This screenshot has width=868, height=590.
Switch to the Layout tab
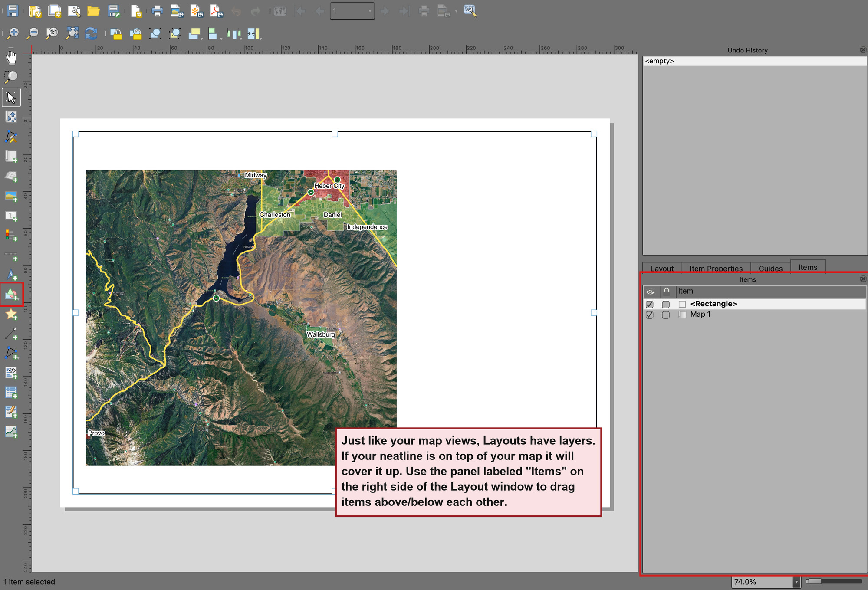[x=662, y=269]
